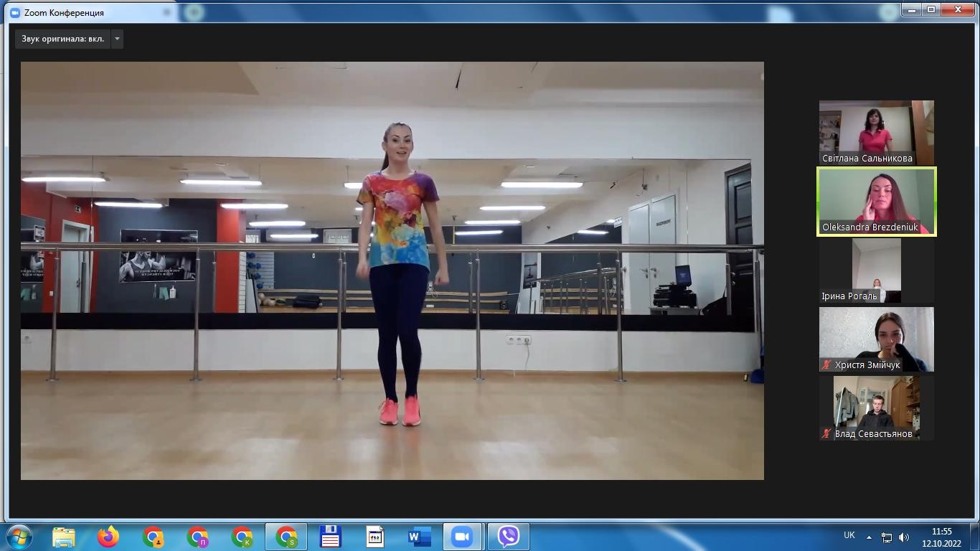Viewport: 980px width, 551px height.
Task: Click the main speaker video view
Action: click(392, 270)
